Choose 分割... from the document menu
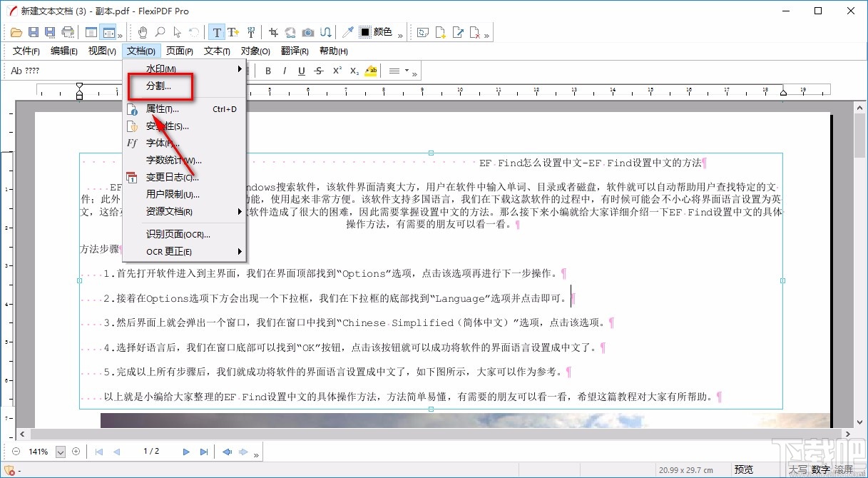 click(x=185, y=86)
